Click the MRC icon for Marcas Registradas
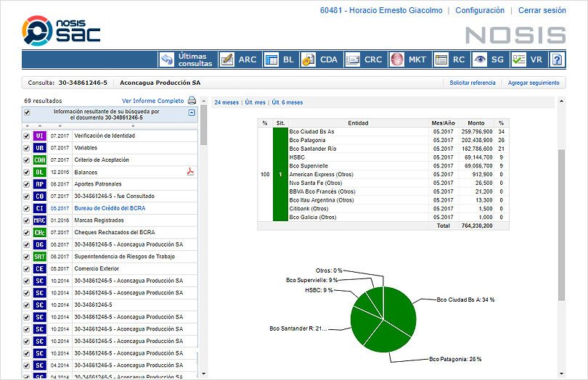This screenshot has height=380, width=588. pyautogui.click(x=39, y=220)
